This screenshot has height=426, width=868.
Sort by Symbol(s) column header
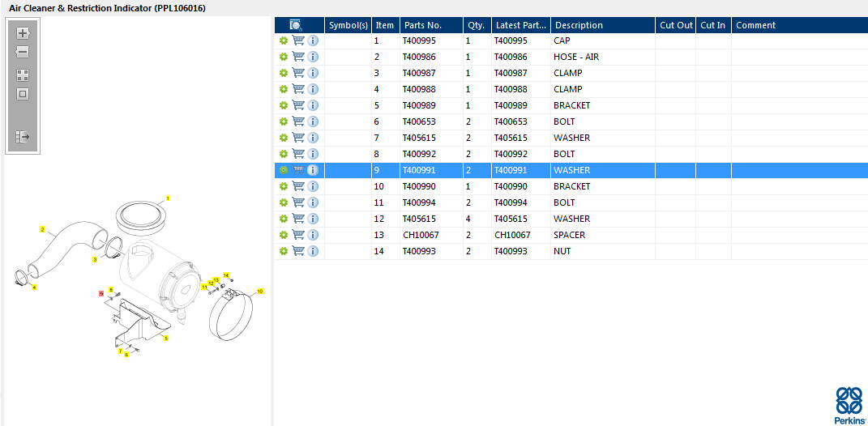pos(348,25)
